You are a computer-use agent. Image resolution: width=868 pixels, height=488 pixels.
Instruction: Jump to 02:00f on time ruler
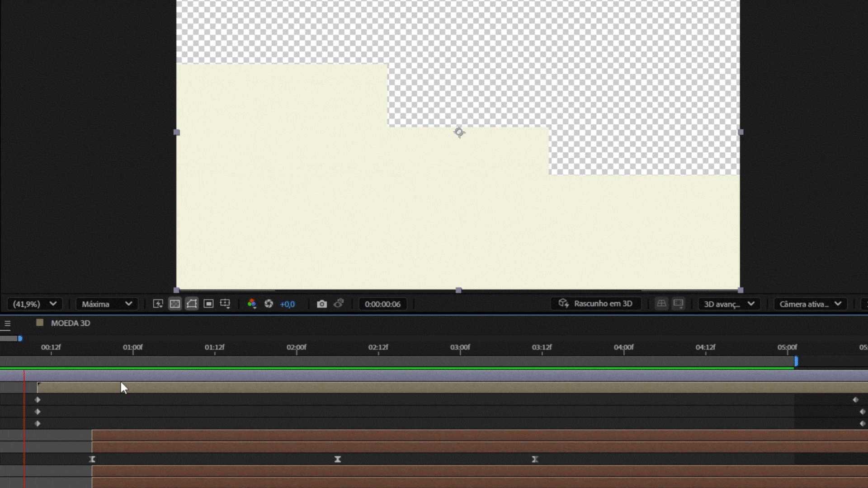click(297, 347)
